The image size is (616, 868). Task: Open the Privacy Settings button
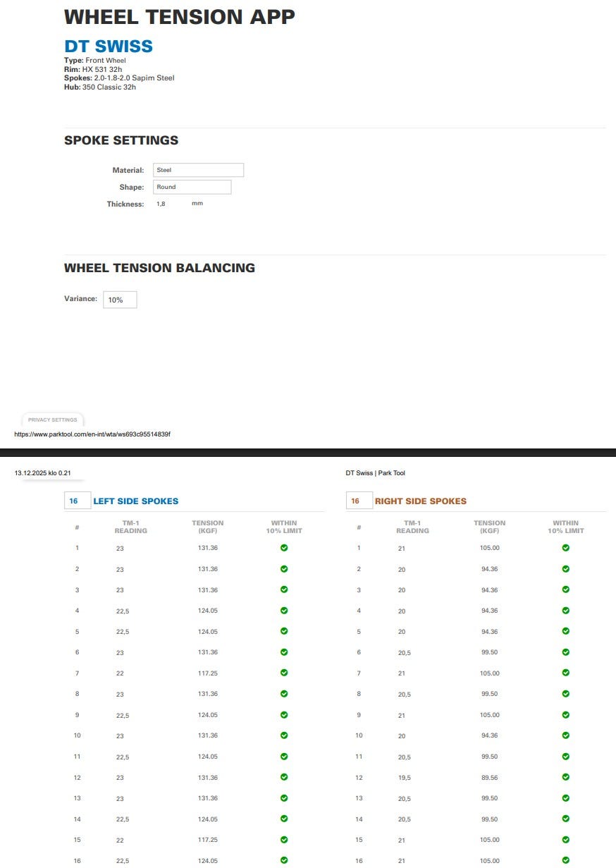coord(53,420)
